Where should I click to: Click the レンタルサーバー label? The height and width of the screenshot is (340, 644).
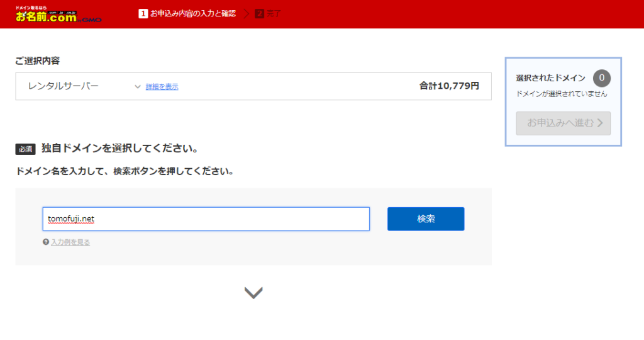coord(64,86)
